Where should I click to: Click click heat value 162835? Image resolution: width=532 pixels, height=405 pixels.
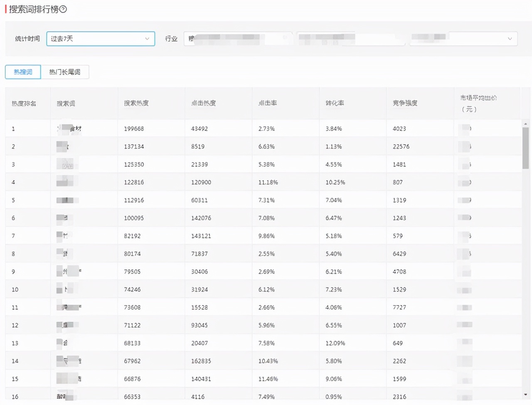[x=201, y=361]
